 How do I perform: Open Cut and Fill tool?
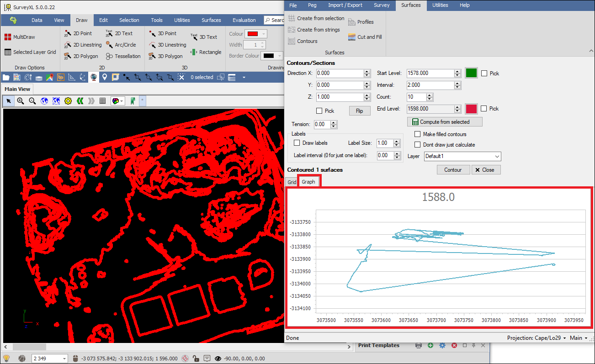point(365,37)
